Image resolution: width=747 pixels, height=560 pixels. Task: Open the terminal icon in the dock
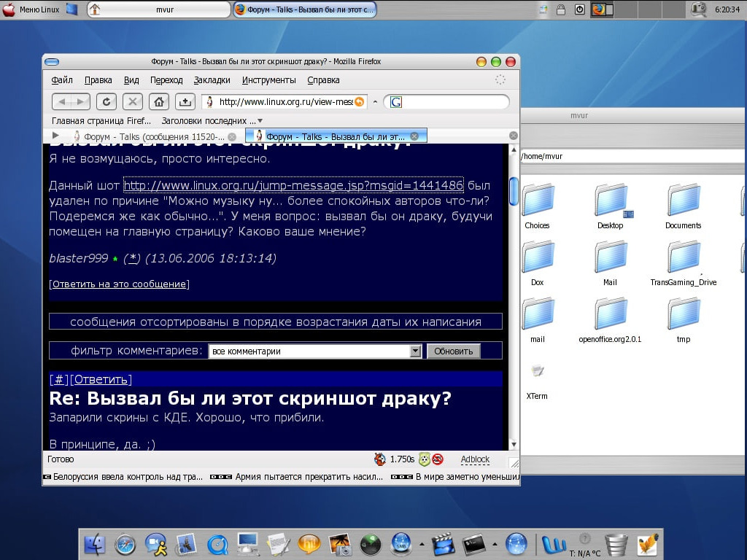(474, 544)
